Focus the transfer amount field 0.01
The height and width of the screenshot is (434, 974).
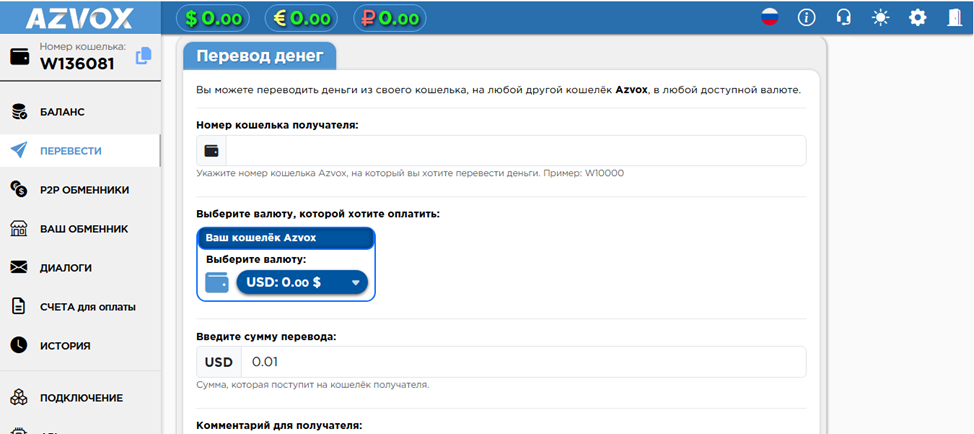pyautogui.click(x=523, y=362)
